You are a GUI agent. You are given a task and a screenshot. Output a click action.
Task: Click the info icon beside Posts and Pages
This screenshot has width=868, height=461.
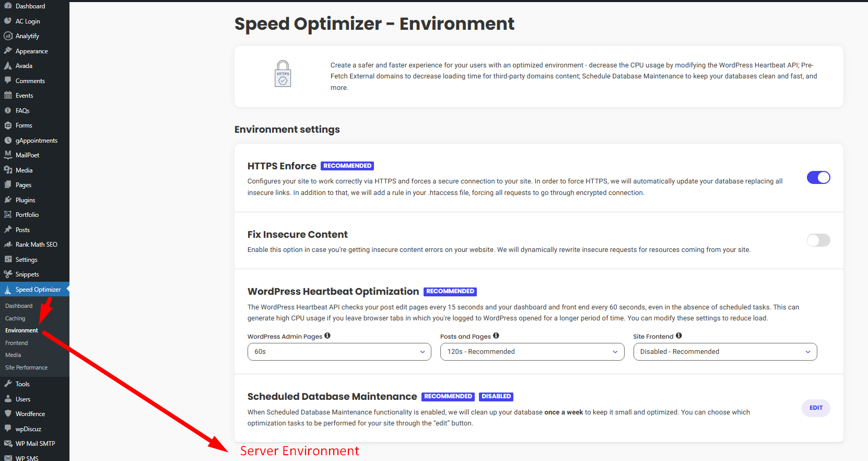click(496, 336)
